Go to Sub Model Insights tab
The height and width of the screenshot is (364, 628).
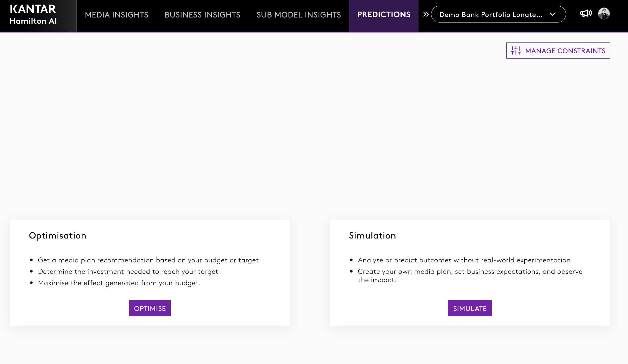[x=299, y=15]
